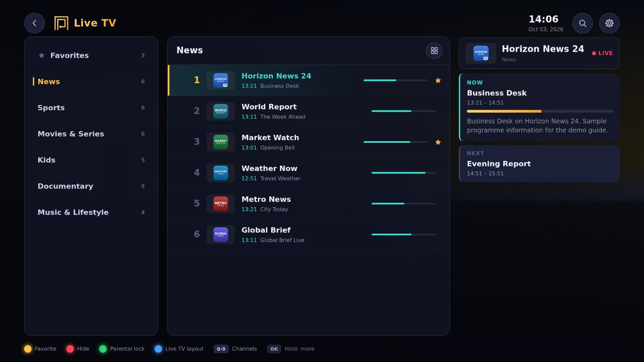The height and width of the screenshot is (362, 644).
Task: Click the Metro News channel logo
Action: [x=221, y=204]
